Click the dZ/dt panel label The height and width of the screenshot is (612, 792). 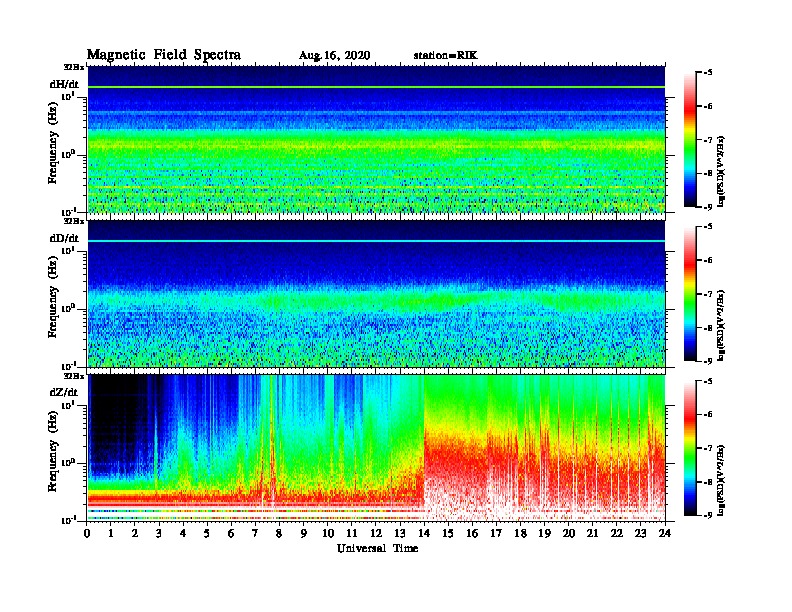pyautogui.click(x=64, y=392)
